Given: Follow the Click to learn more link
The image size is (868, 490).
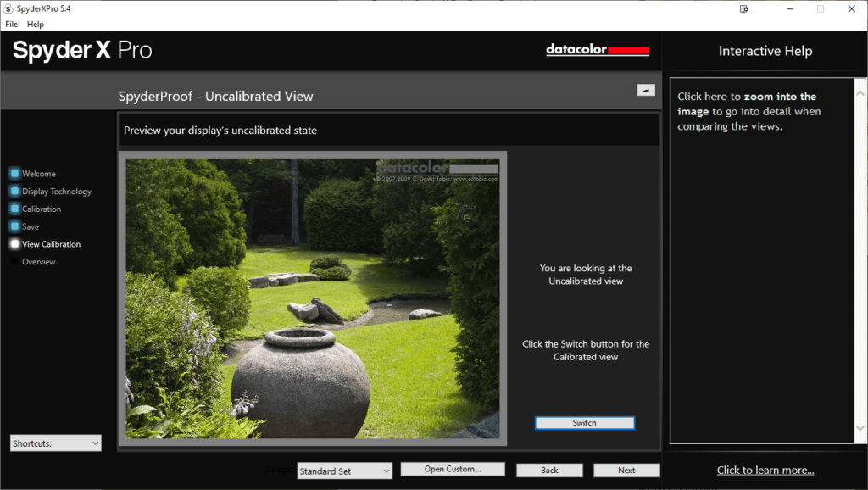Looking at the screenshot, I should click(x=765, y=470).
